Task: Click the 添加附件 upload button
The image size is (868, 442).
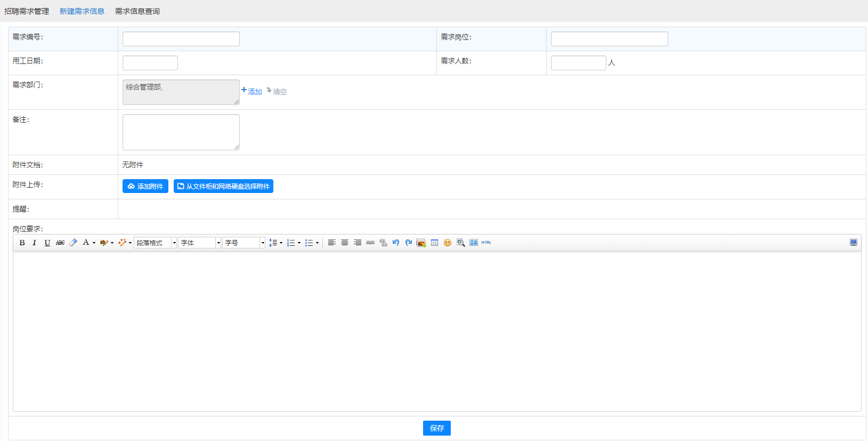Action: pyautogui.click(x=145, y=186)
